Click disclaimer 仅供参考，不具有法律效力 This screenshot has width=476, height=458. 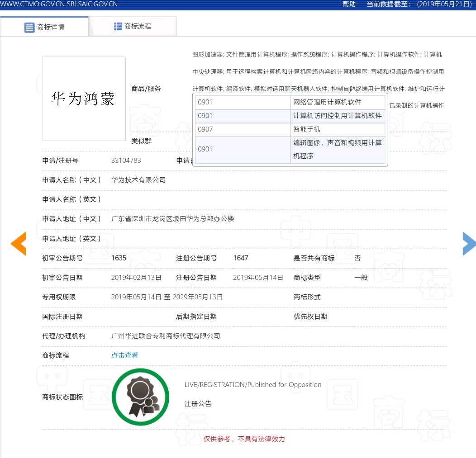tap(244, 439)
